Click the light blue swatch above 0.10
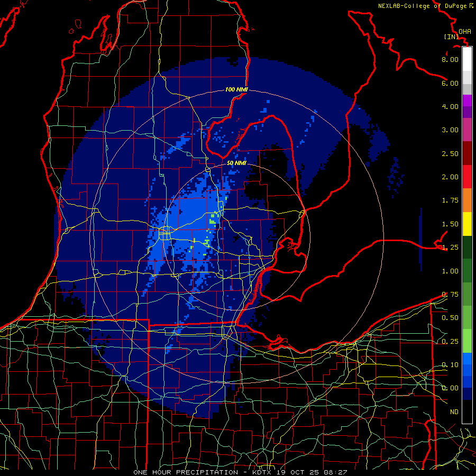 pyautogui.click(x=467, y=359)
